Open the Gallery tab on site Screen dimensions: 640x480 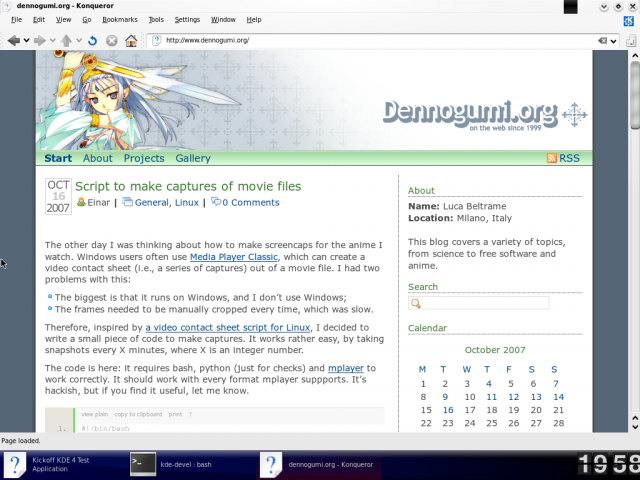pos(193,158)
